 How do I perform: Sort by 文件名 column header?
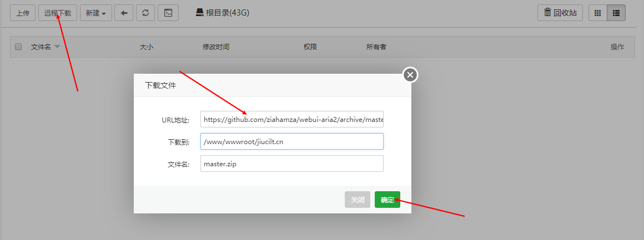[x=41, y=47]
